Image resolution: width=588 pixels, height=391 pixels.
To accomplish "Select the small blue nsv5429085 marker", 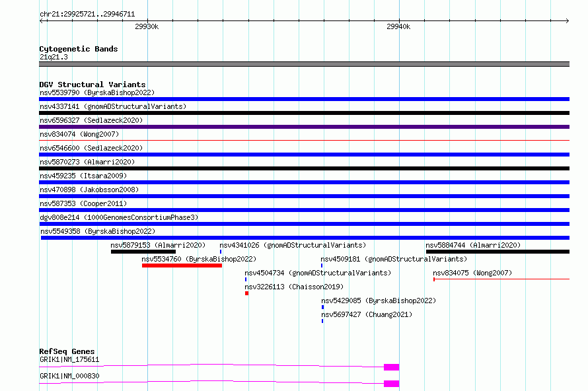I will coord(322,307).
